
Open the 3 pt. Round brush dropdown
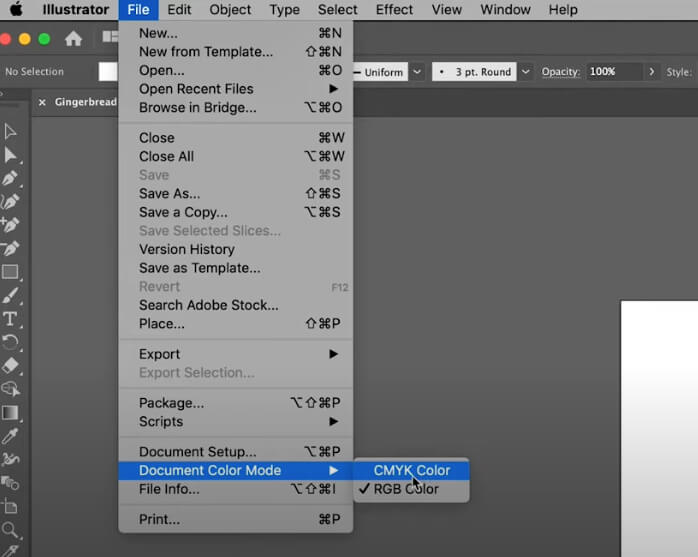tap(523, 72)
